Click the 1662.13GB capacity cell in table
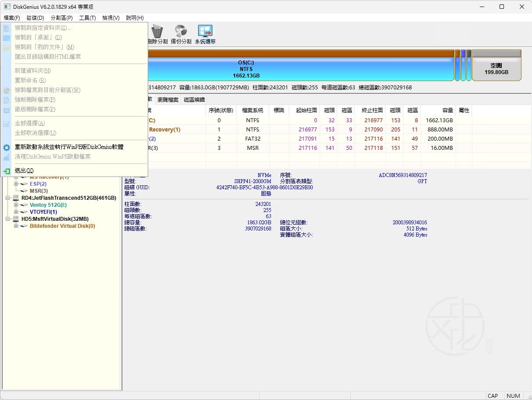 pos(438,120)
